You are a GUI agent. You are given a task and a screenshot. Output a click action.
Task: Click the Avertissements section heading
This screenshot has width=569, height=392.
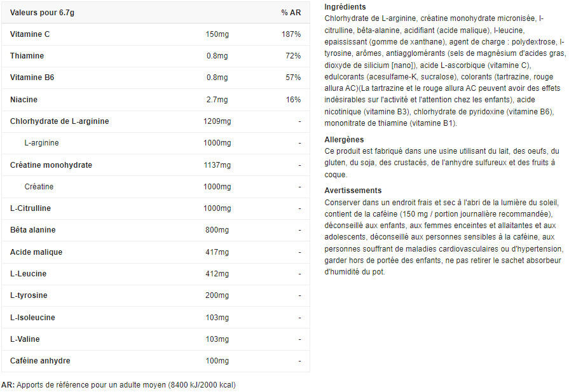tap(353, 190)
